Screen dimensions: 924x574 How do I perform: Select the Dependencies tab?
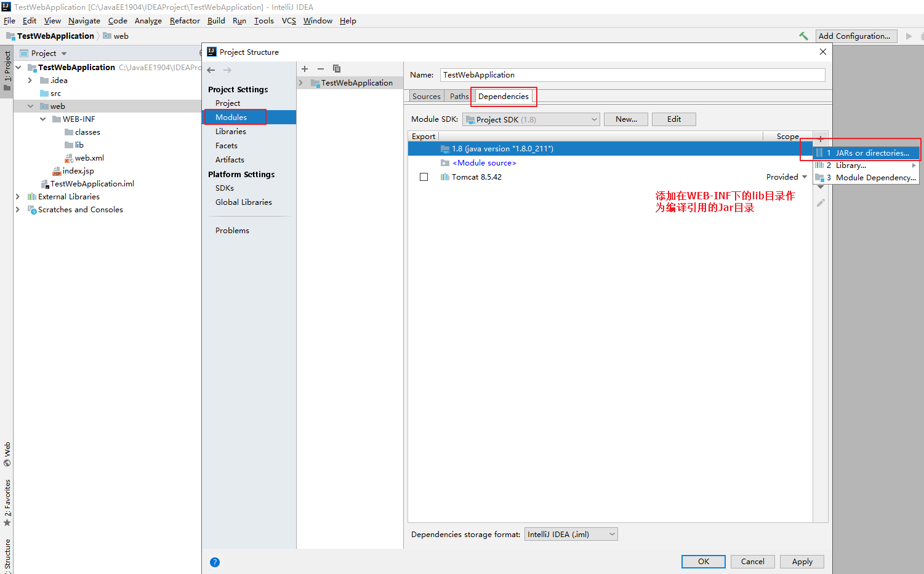pyautogui.click(x=504, y=97)
